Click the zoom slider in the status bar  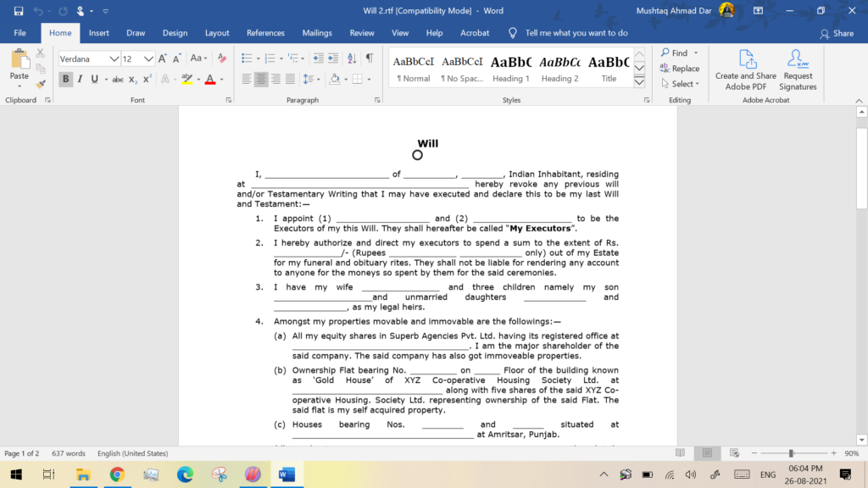(x=790, y=453)
